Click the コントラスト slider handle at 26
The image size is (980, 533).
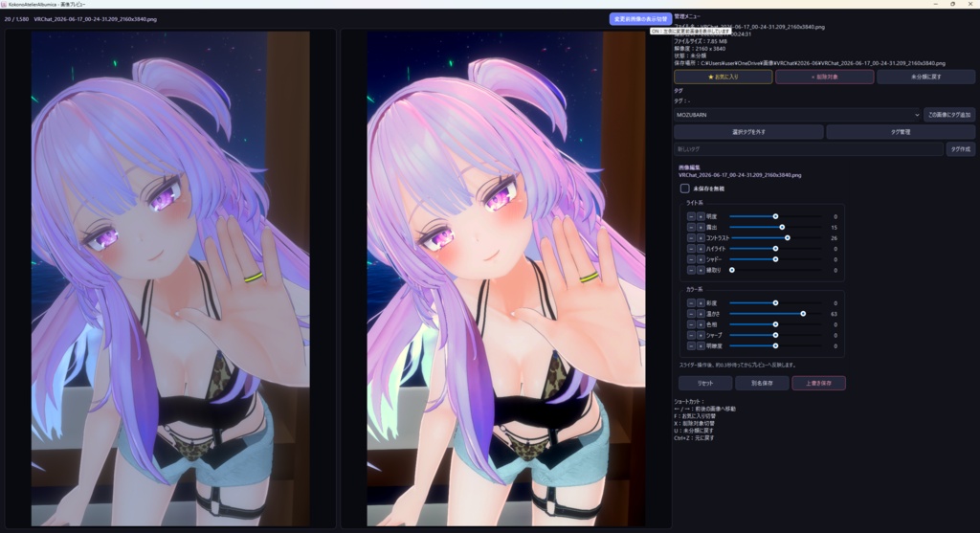[x=788, y=237]
